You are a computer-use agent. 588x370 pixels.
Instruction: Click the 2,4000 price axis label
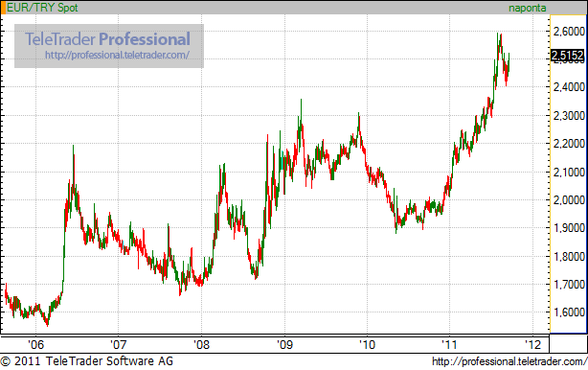pos(569,87)
